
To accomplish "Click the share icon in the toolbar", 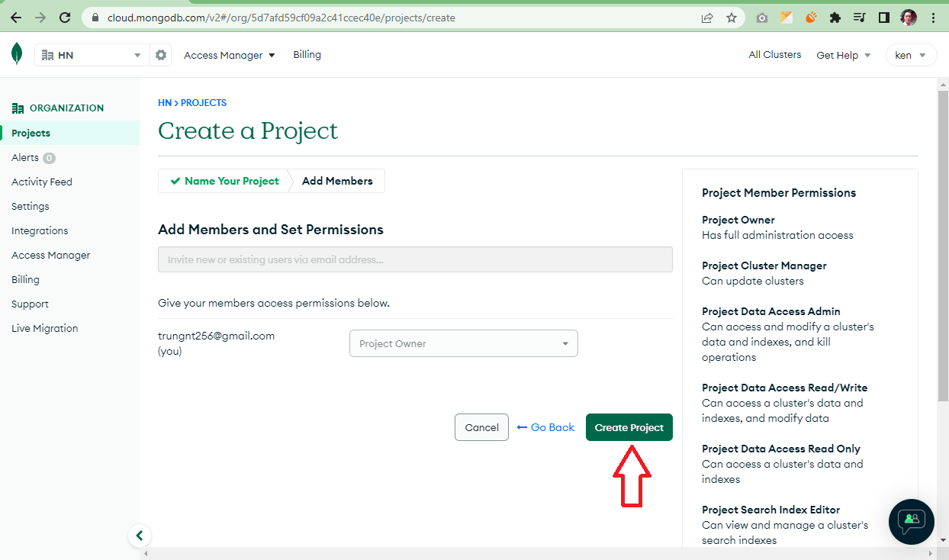I will click(x=706, y=16).
